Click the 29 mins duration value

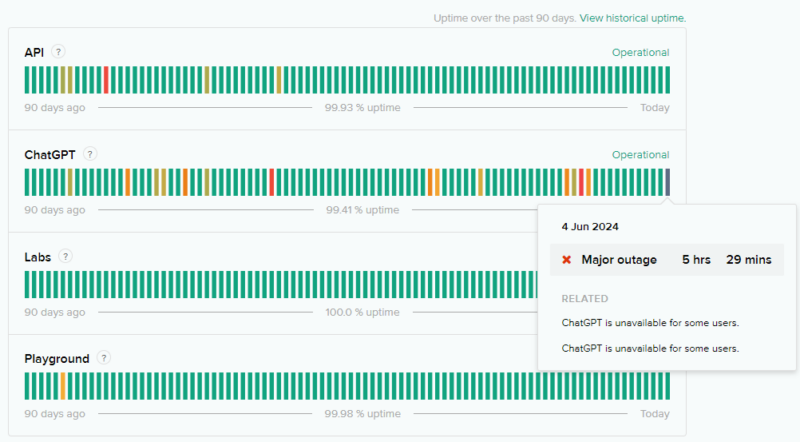(x=749, y=260)
